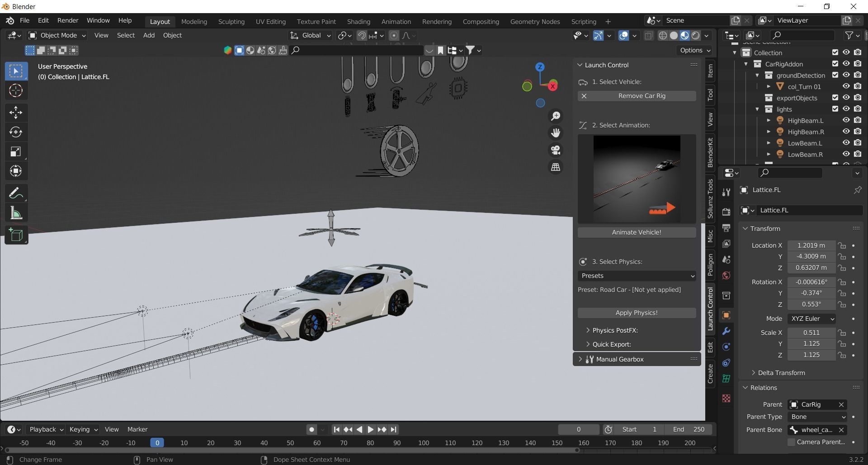Disable rendering for HighBeam.R

858,132
